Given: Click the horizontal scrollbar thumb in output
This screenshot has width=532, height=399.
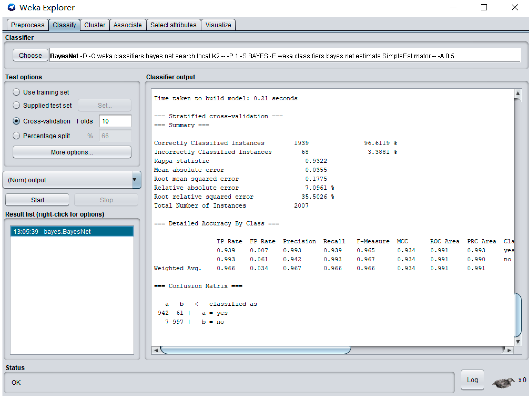Looking at the screenshot, I should pos(255,351).
